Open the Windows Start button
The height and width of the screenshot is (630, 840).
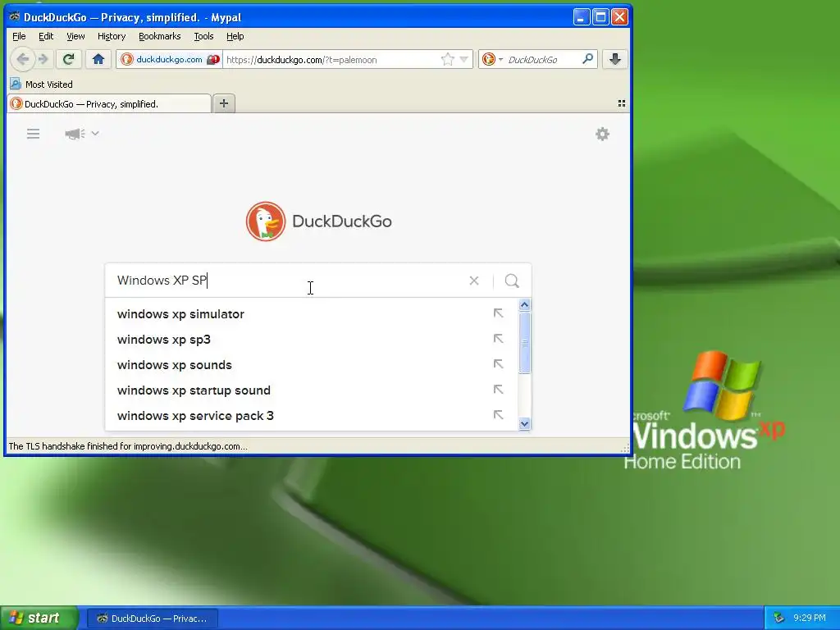pos(39,619)
